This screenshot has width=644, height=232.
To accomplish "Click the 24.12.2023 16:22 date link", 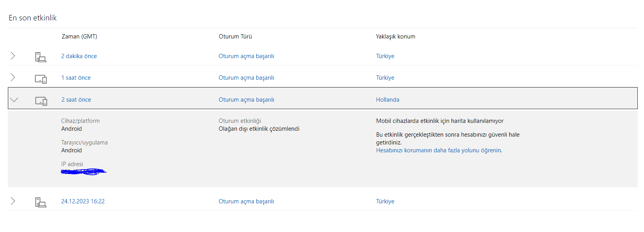I will (x=83, y=201).
